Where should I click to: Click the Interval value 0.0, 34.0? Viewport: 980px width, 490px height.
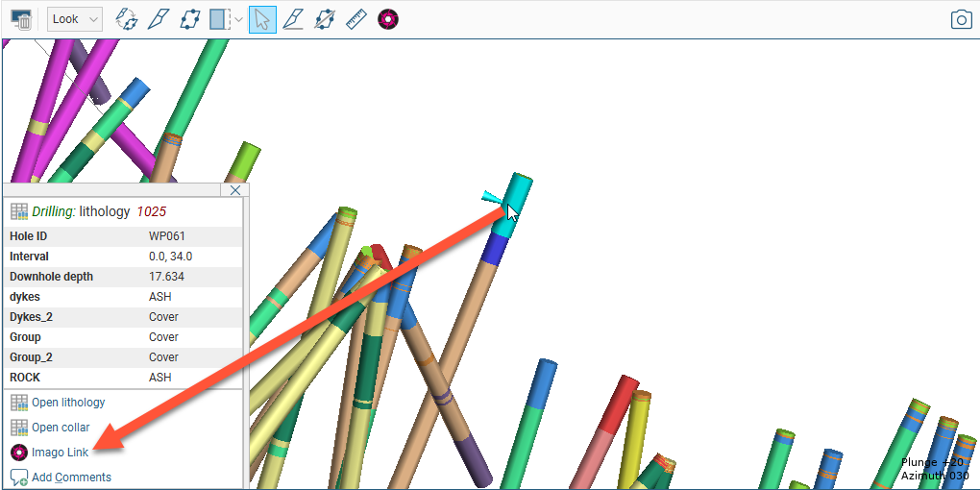[170, 257]
